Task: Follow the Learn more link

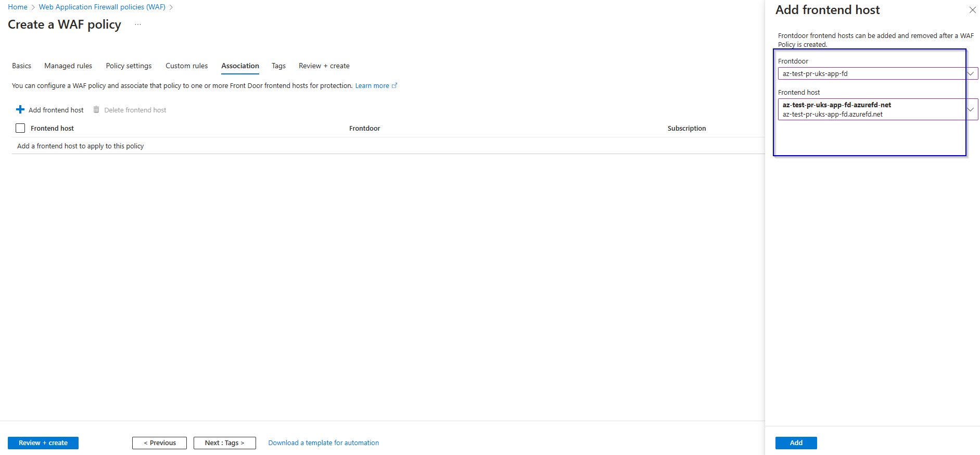Action: pos(372,85)
